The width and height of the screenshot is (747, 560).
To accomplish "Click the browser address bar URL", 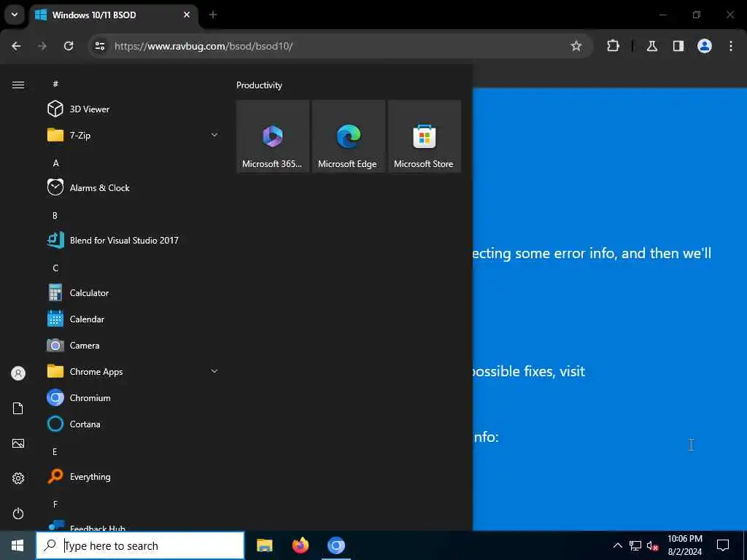I will pos(204,46).
